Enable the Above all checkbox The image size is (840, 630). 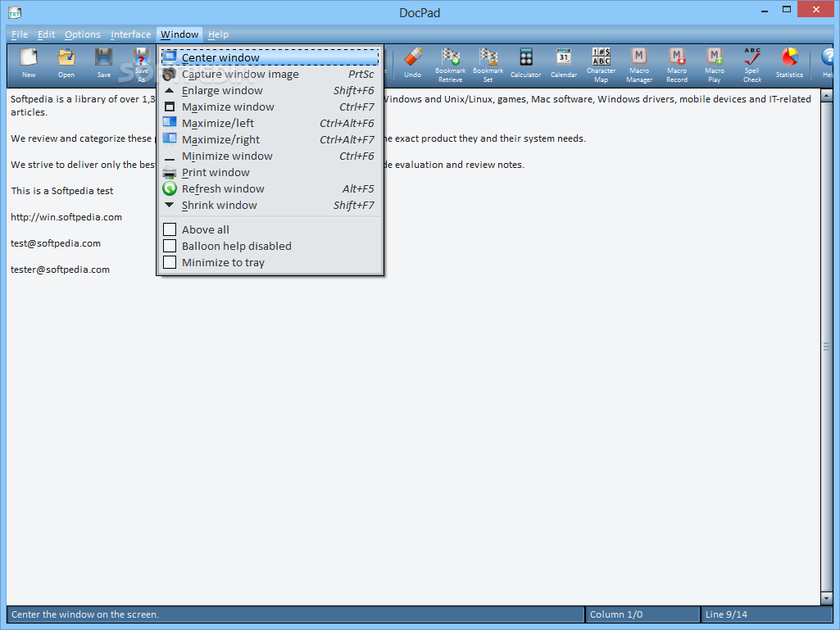170,229
